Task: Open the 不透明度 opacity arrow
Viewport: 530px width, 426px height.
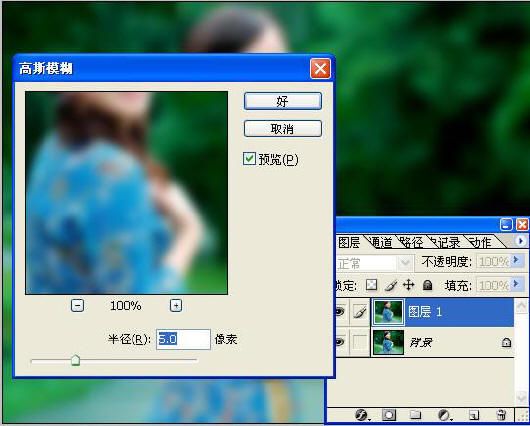Action: click(x=516, y=260)
